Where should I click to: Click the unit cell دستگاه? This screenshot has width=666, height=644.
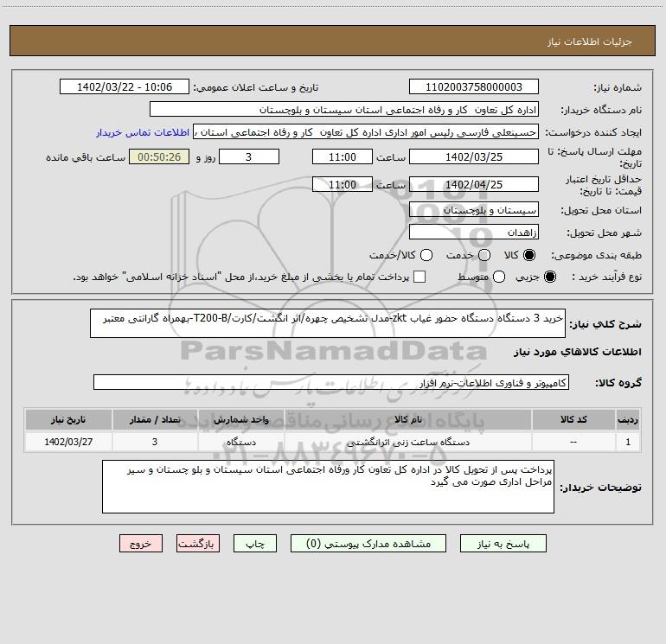(x=240, y=442)
